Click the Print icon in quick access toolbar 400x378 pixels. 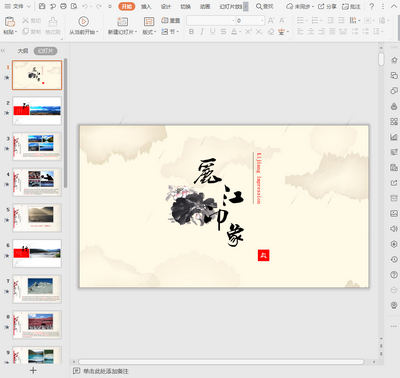point(63,6)
